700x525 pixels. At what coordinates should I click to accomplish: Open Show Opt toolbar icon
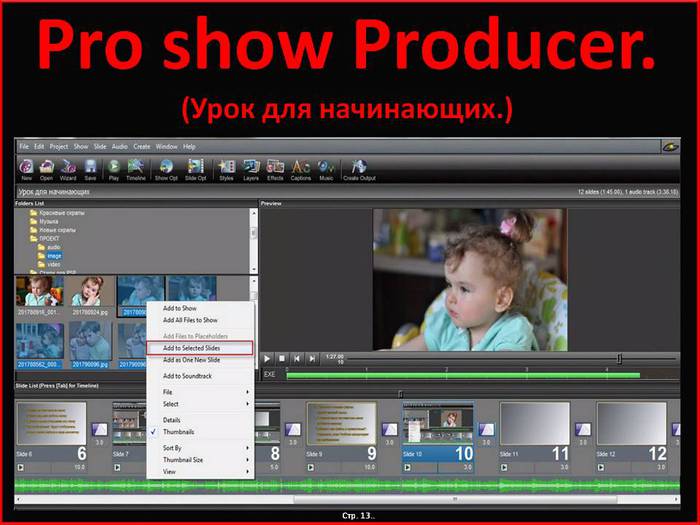coord(166,170)
